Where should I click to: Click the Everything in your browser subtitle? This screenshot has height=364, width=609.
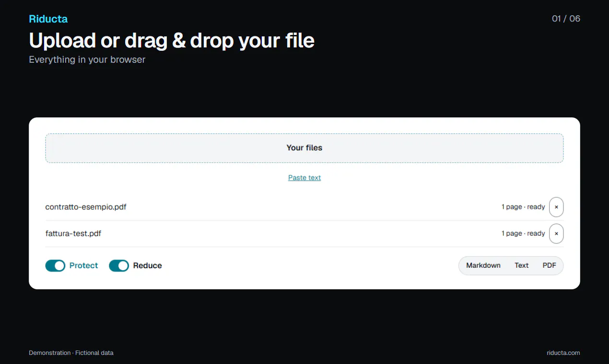pyautogui.click(x=87, y=60)
